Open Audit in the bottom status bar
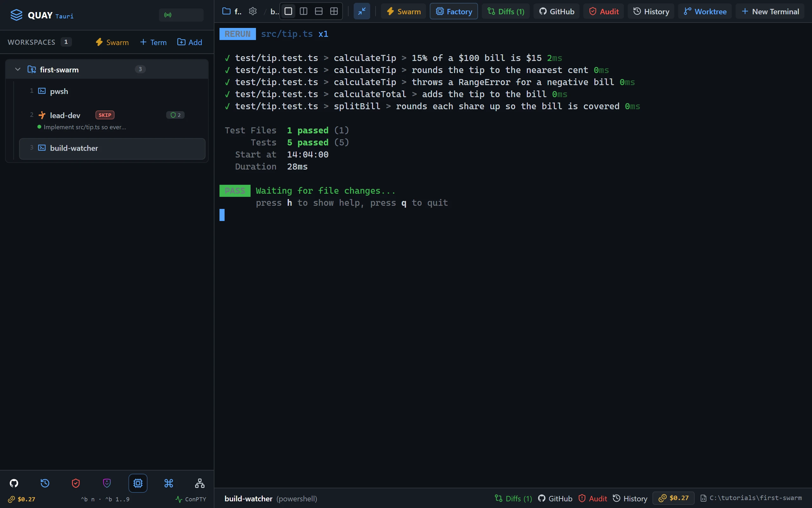Viewport: 812px width, 508px height. click(x=593, y=498)
